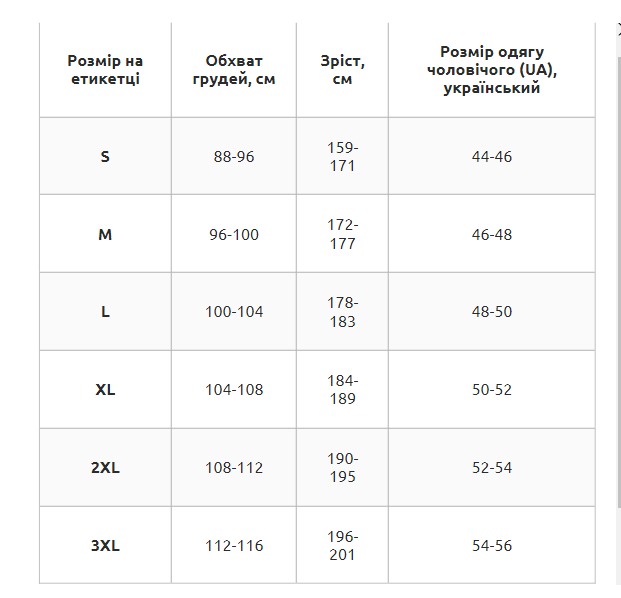Click the chest value 88-96
Image resolution: width=621 pixels, height=598 pixels.
click(x=234, y=156)
